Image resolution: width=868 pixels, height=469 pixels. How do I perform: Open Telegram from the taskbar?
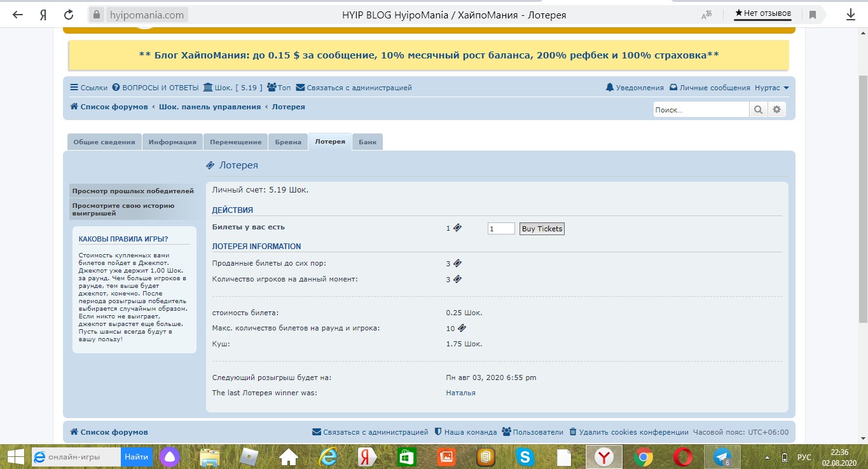[x=721, y=456]
